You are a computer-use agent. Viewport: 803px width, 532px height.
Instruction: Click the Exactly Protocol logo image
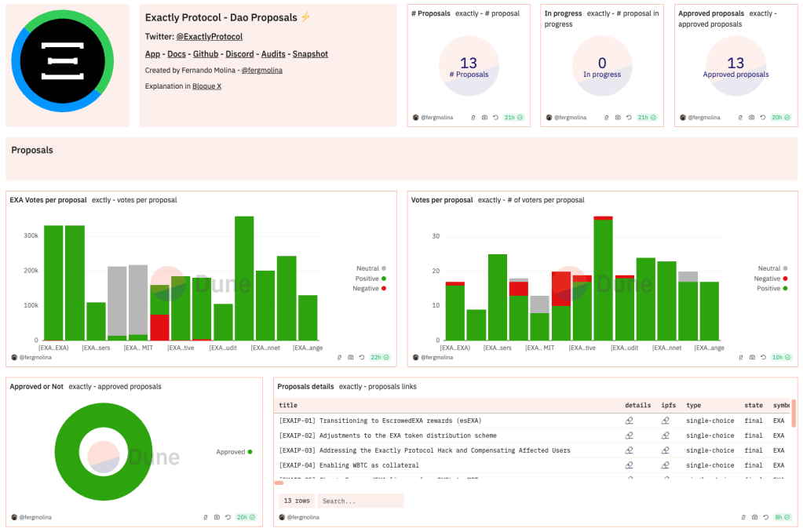point(68,65)
